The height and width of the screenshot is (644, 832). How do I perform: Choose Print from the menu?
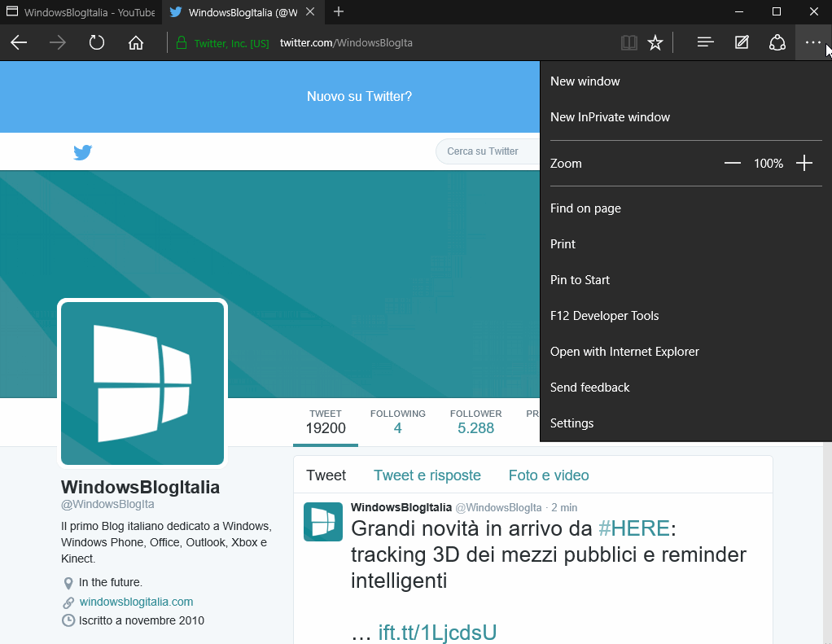685,244
